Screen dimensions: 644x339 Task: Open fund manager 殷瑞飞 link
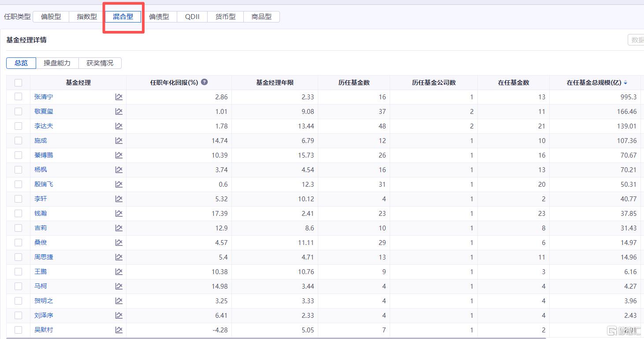point(44,184)
